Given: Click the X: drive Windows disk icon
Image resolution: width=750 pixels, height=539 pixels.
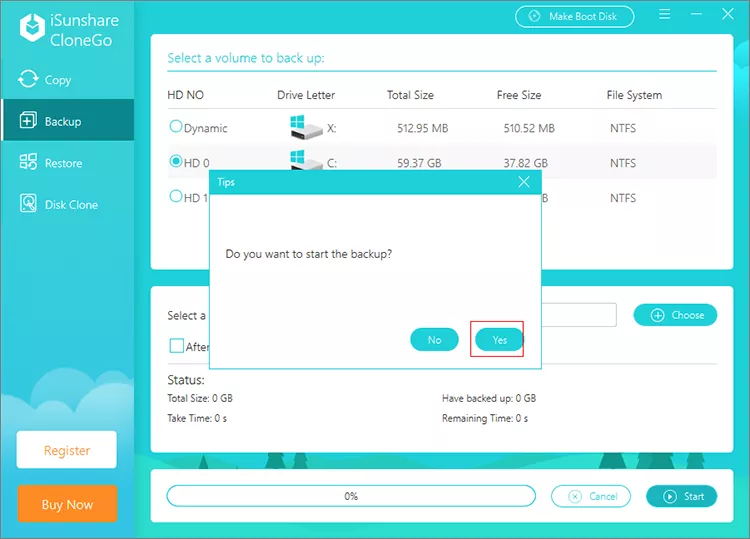Looking at the screenshot, I should pos(306,127).
